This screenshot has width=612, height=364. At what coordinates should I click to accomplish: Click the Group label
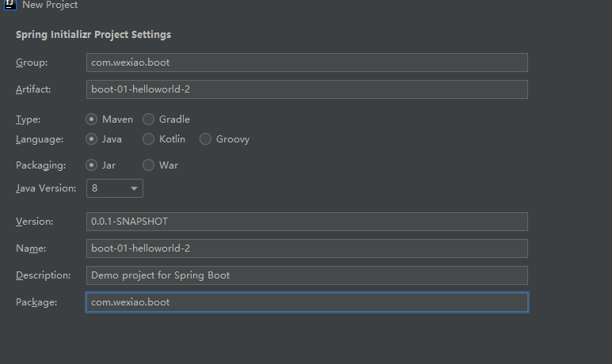[32, 63]
